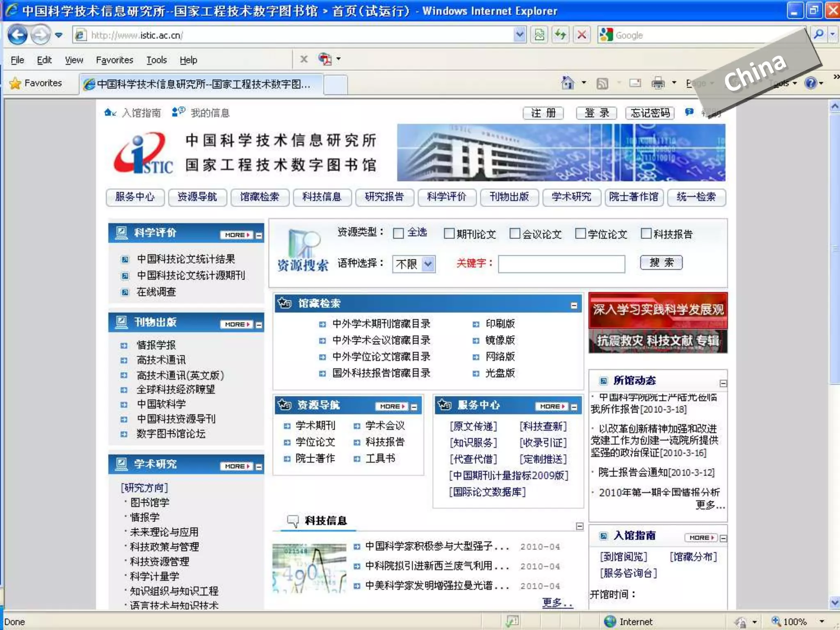This screenshot has width=840, height=630.
Task: Expand the address bar URL dropdown arrow
Action: [519, 35]
